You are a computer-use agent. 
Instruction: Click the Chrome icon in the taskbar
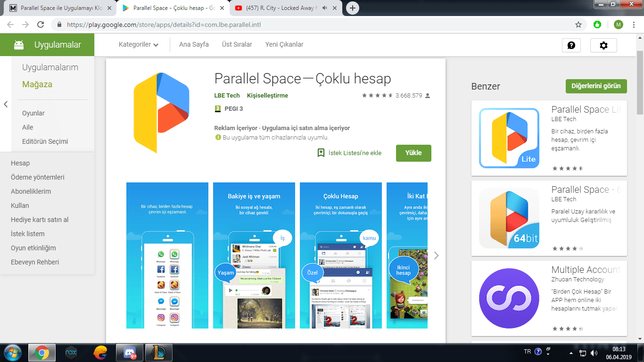pyautogui.click(x=42, y=353)
